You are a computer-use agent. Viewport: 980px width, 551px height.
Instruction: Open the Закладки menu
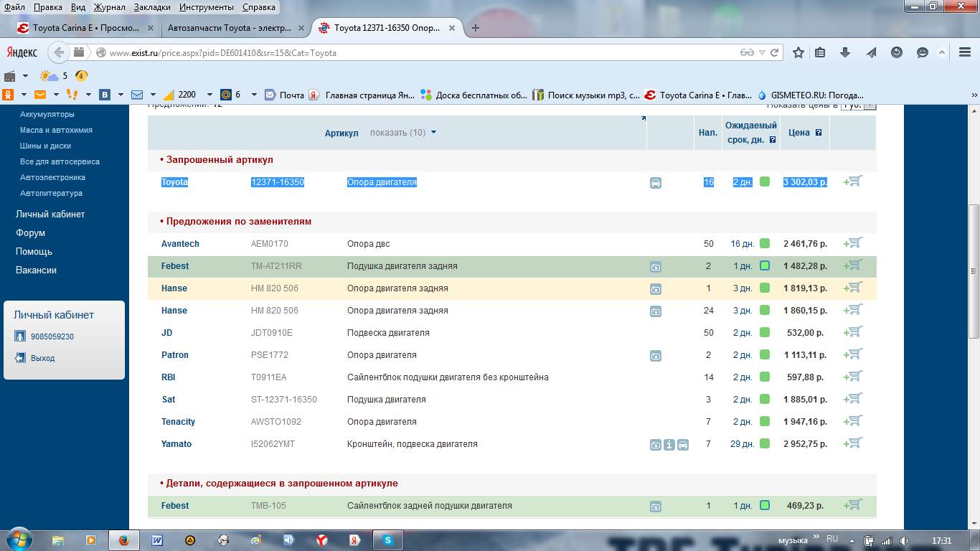[151, 7]
